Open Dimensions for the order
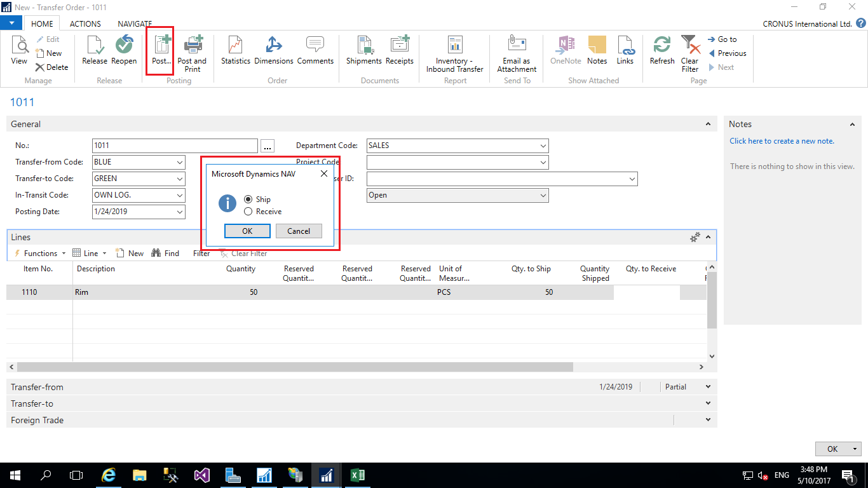The width and height of the screenshot is (868, 488). 274,50
